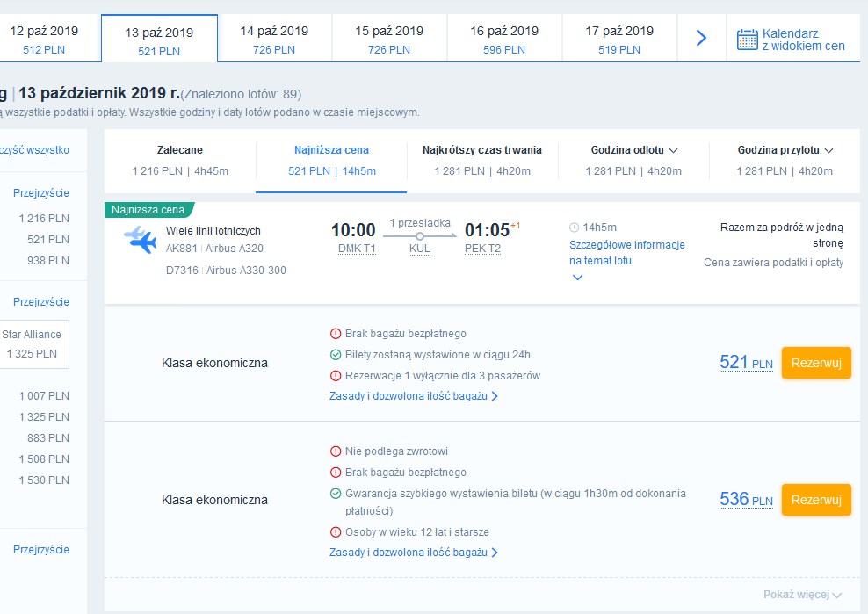Click flight number AK881 Airbus A320
This screenshot has width=868, height=614.
[214, 249]
